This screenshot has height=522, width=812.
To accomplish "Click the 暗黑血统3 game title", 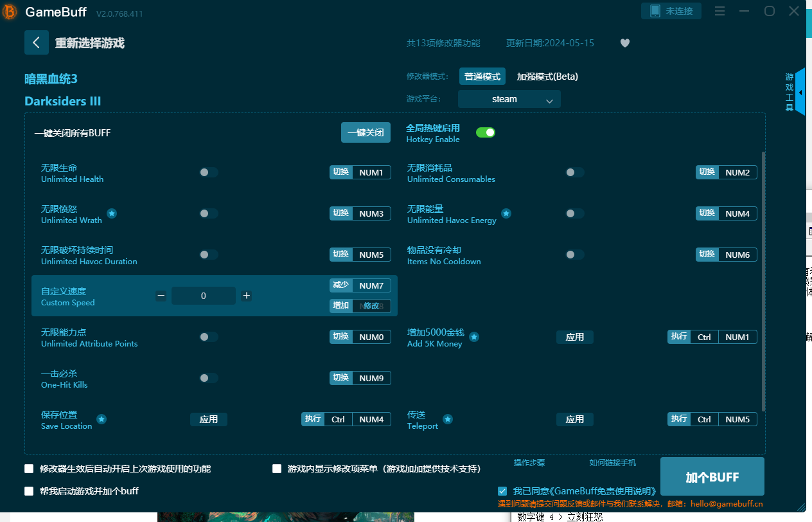I will coord(51,78).
